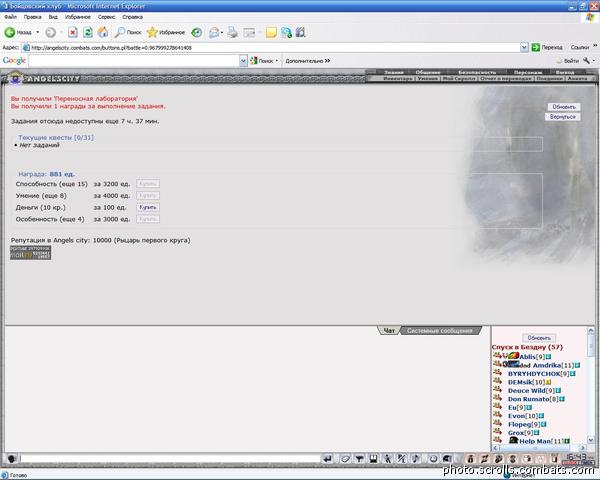
Task: Expand Дополнительно chevron in Google toolbar
Action: pyautogui.click(x=328, y=60)
